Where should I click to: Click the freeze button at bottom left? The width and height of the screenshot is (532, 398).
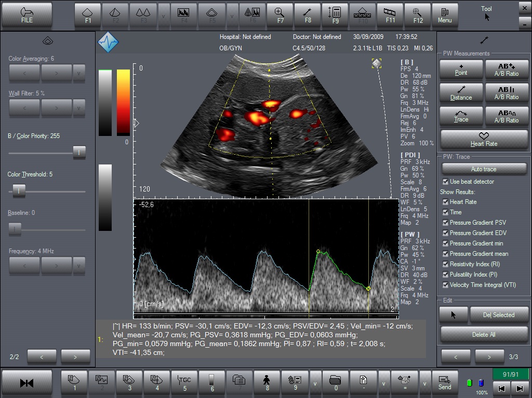click(27, 383)
